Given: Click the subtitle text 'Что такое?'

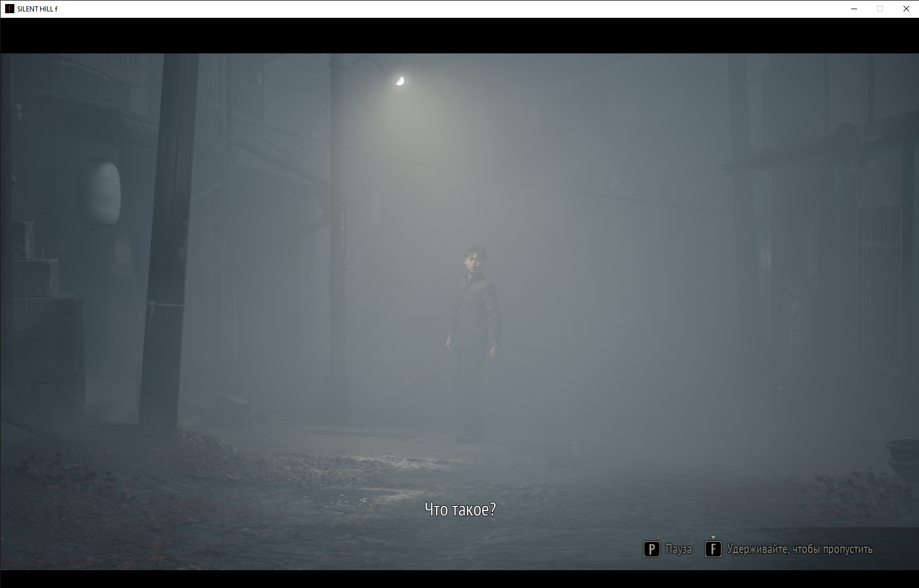Looking at the screenshot, I should (460, 509).
